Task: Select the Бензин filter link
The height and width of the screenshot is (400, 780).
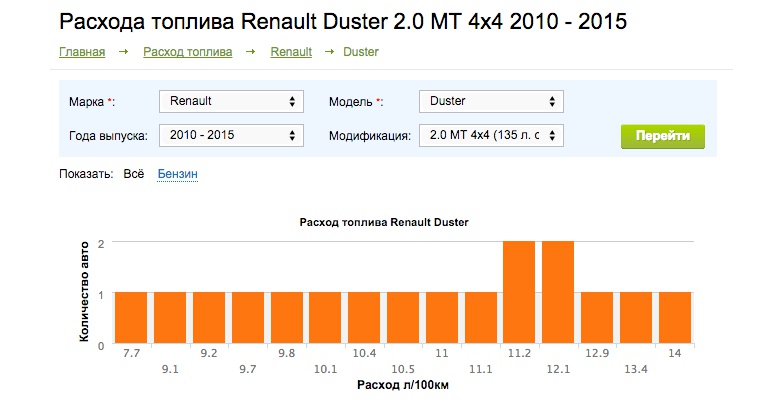Action: (x=178, y=174)
